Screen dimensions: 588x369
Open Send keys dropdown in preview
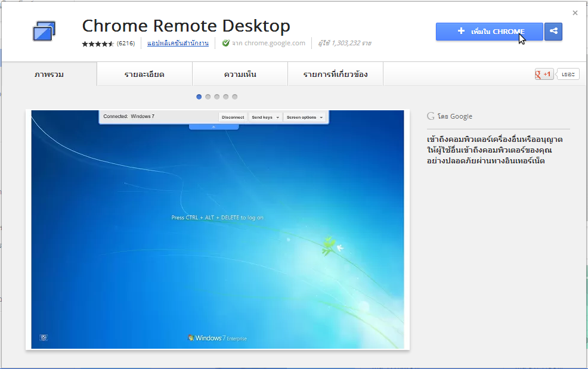[x=265, y=117]
